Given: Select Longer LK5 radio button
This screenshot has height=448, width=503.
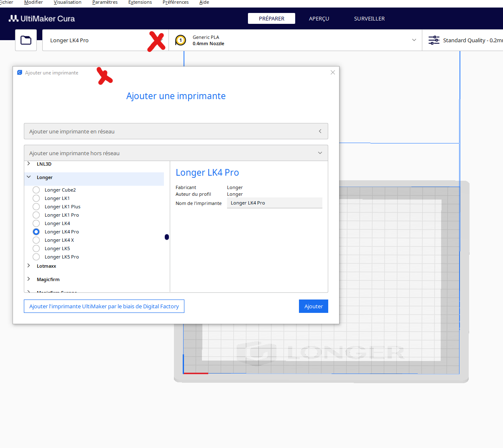Looking at the screenshot, I should click(36, 248).
